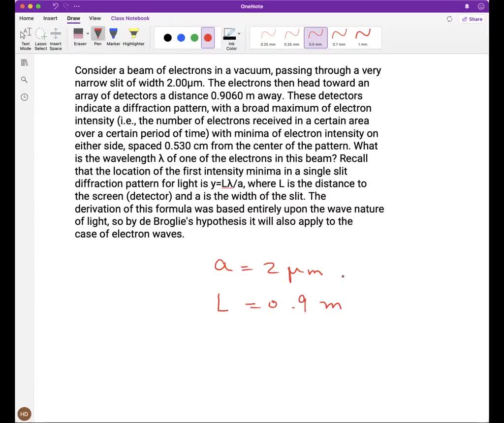Activate Text Mode
The height and width of the screenshot is (423, 504).
(25, 37)
